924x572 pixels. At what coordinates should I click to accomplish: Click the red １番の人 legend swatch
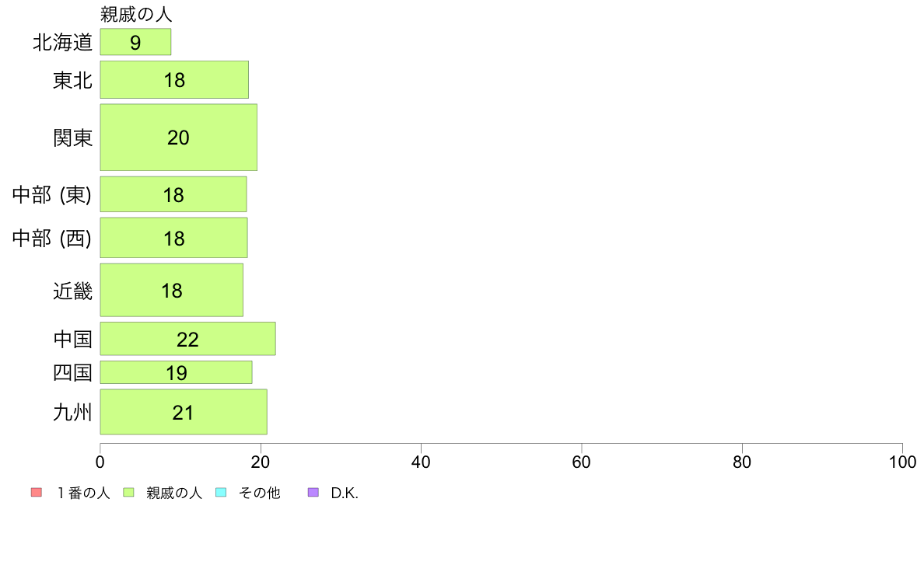pyautogui.click(x=37, y=493)
